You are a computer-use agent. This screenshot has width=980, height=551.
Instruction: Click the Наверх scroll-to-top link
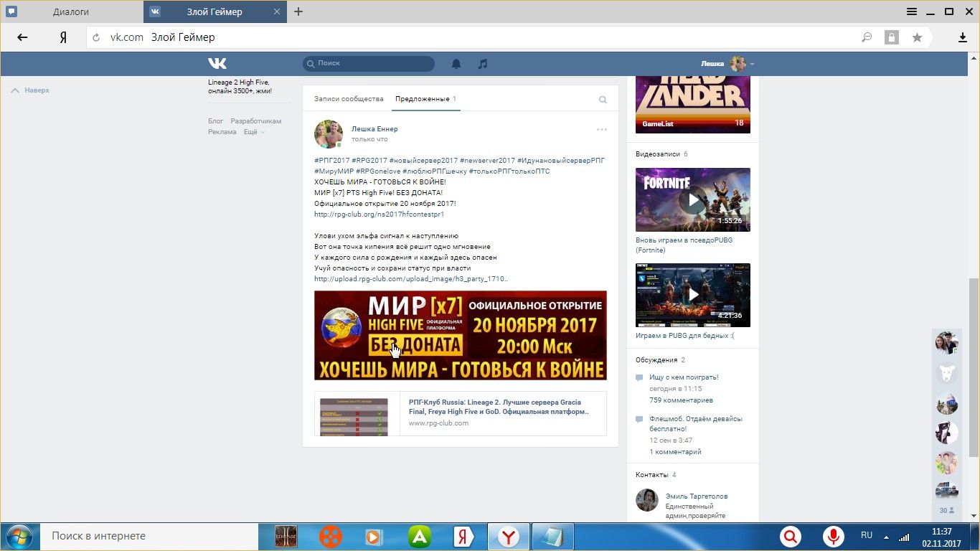point(31,90)
